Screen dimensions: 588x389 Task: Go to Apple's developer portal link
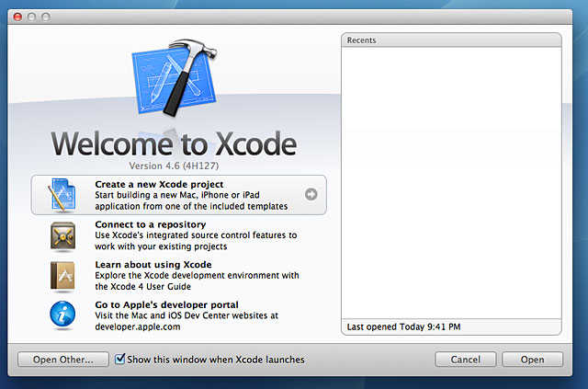pyautogui.click(x=179, y=315)
